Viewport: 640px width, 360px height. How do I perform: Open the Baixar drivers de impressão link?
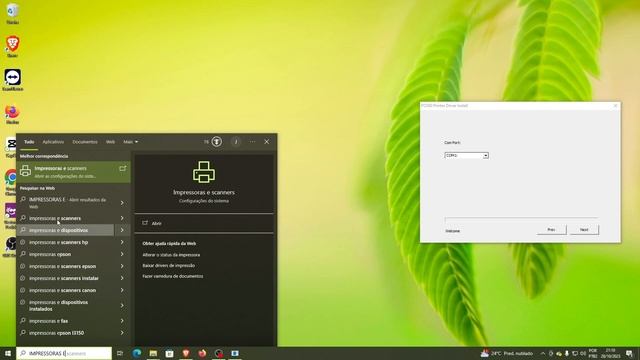coord(169,265)
